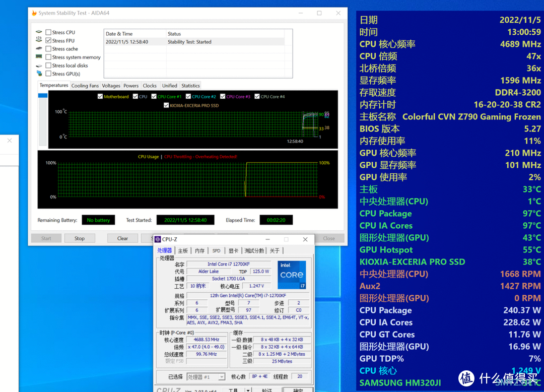Toggle CPU Core #4 graph checkbox
Image resolution: width=544 pixels, height=392 pixels.
pyautogui.click(x=257, y=96)
